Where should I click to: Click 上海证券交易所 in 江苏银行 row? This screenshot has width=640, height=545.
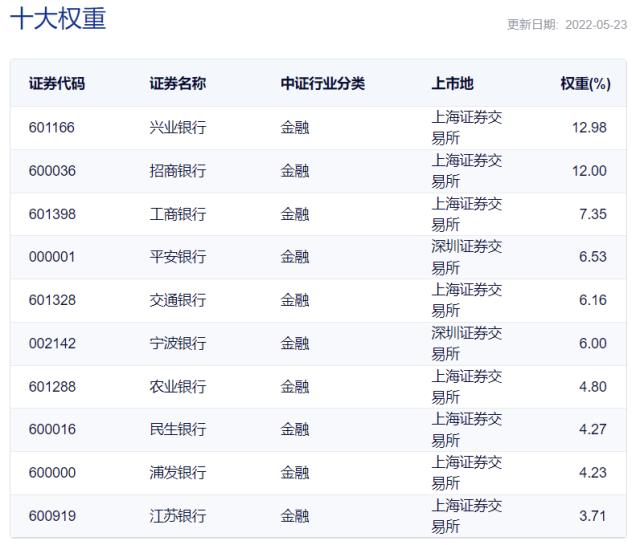tap(467, 516)
